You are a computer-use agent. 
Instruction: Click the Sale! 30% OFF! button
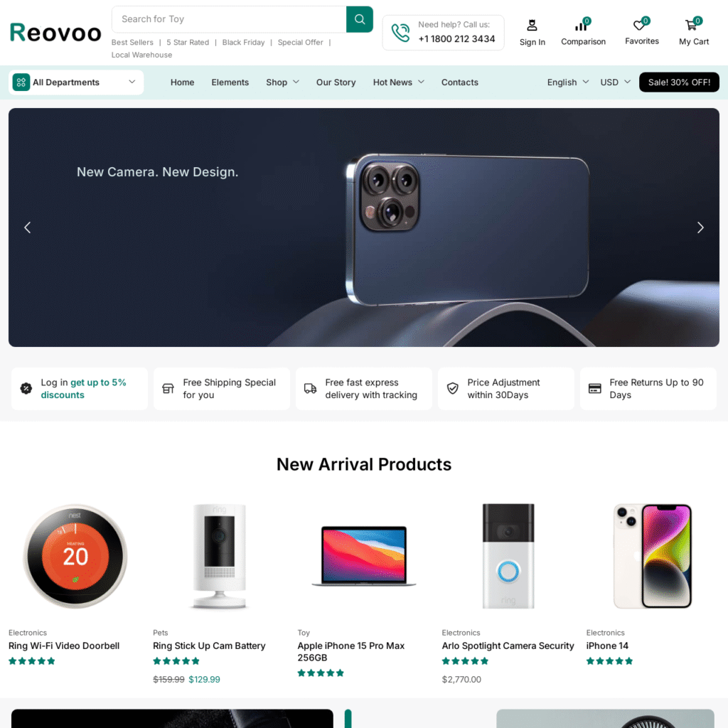(679, 82)
